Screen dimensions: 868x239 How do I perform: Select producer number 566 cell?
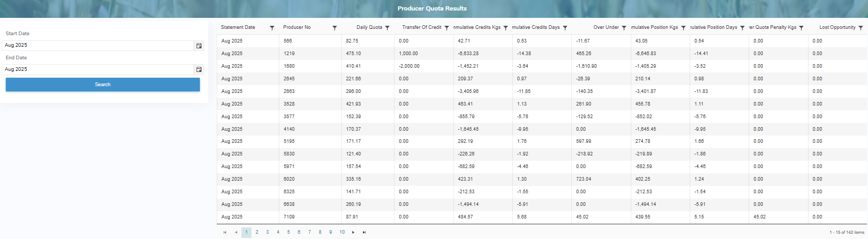(310, 41)
